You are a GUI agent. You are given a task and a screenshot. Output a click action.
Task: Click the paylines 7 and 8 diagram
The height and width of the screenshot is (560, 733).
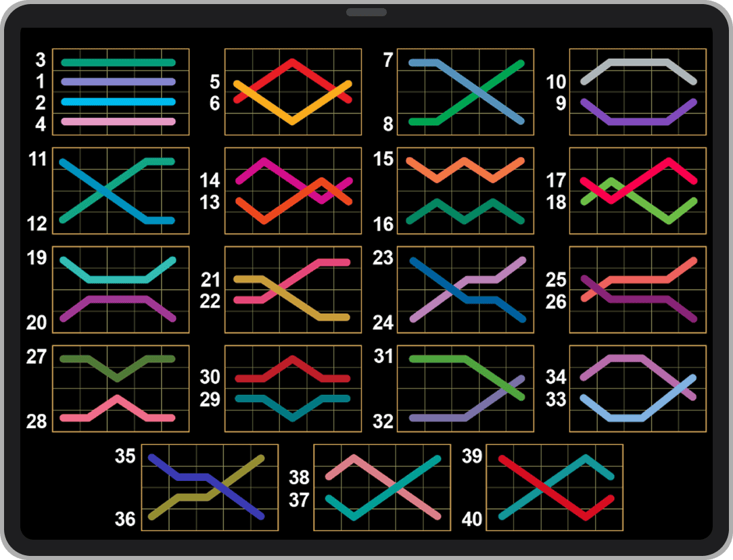pos(465,92)
